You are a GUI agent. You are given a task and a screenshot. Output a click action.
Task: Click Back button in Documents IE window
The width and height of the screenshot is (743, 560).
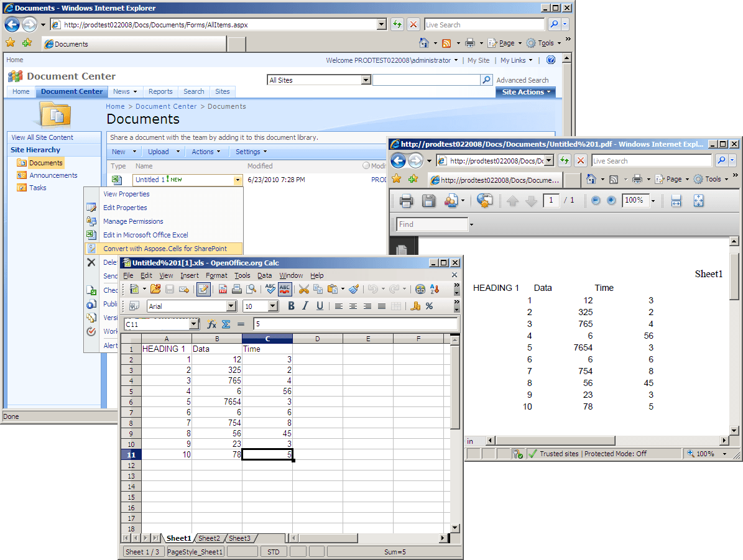[12, 24]
